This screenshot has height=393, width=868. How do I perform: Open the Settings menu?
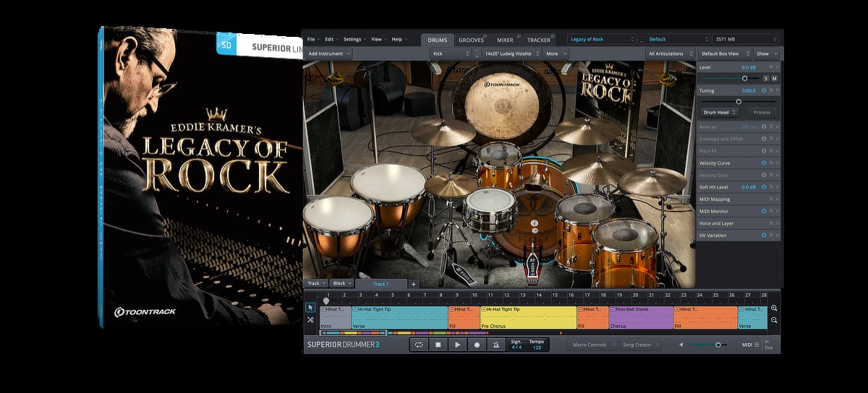(354, 39)
